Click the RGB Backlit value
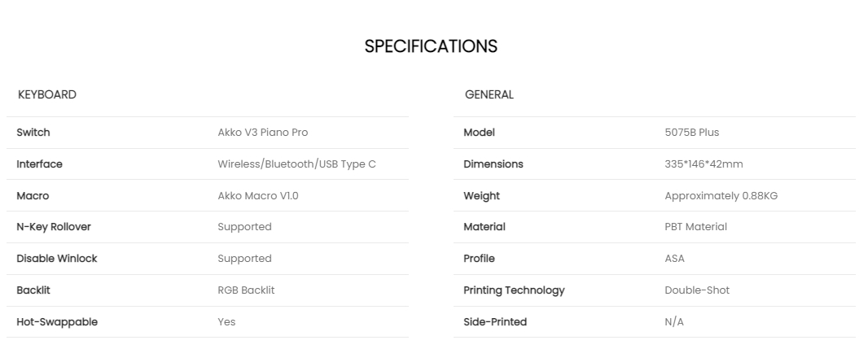The height and width of the screenshot is (362, 868). [x=246, y=290]
